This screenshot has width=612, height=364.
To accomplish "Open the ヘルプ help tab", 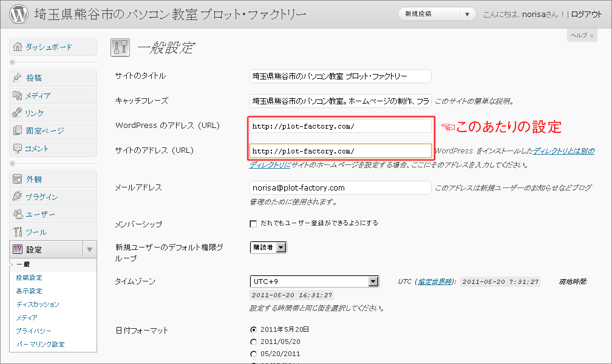I will click(582, 36).
